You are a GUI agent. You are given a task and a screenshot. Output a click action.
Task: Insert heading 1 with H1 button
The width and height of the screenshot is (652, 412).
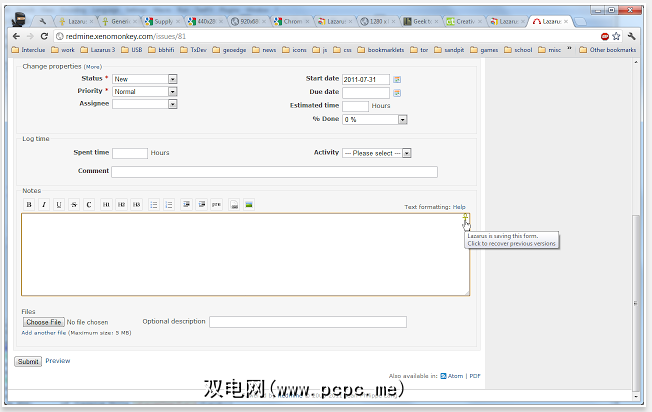pyautogui.click(x=105, y=205)
